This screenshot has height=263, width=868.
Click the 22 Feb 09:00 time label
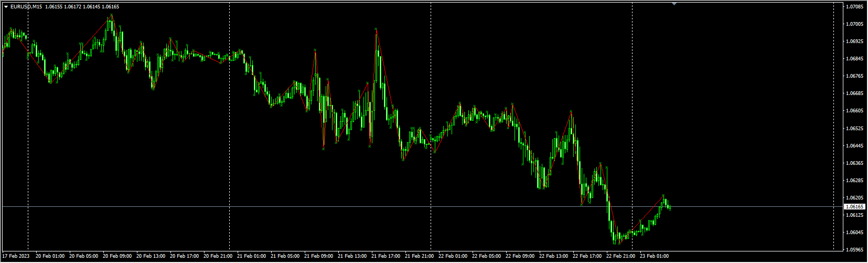(520, 256)
